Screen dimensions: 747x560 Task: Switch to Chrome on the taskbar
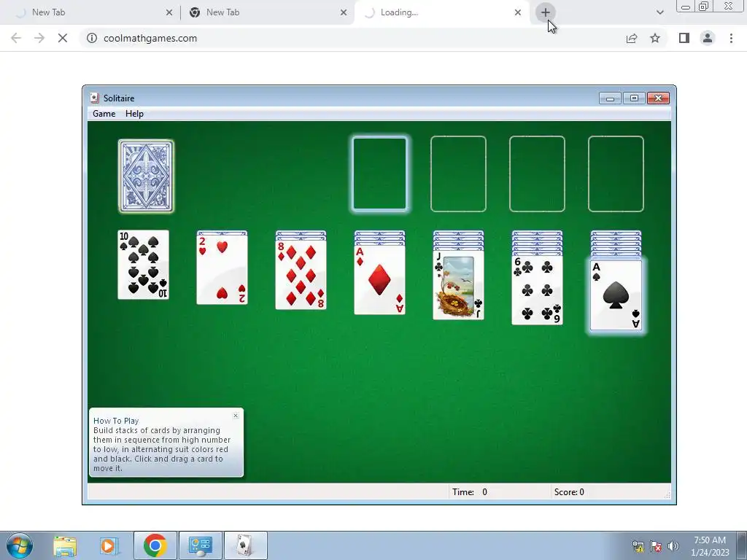pos(155,545)
